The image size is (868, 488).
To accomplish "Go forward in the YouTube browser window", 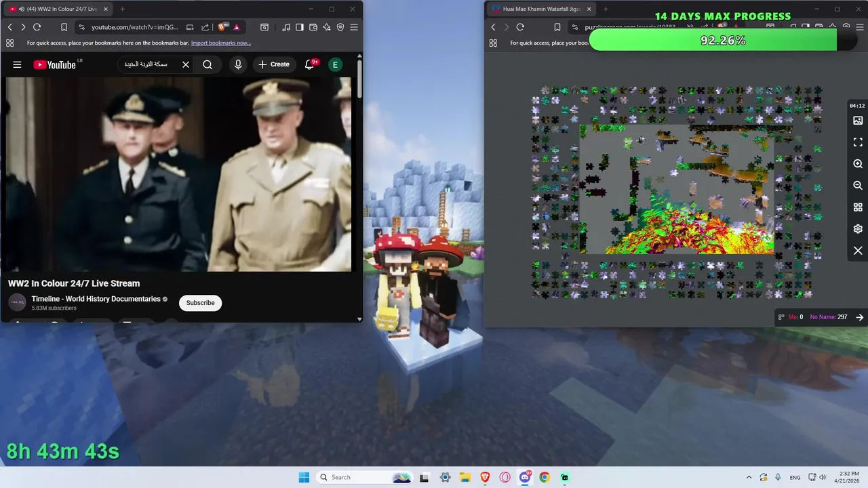I will [23, 27].
